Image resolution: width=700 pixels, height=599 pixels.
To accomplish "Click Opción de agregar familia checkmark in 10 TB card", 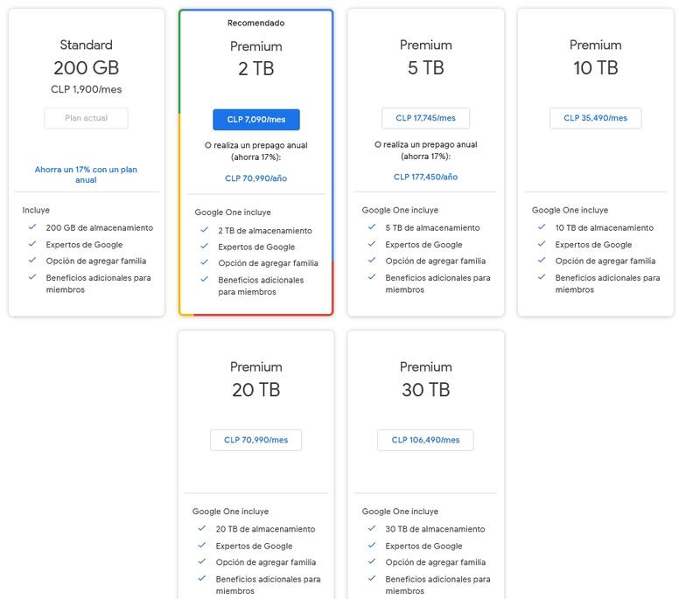I will [x=542, y=261].
